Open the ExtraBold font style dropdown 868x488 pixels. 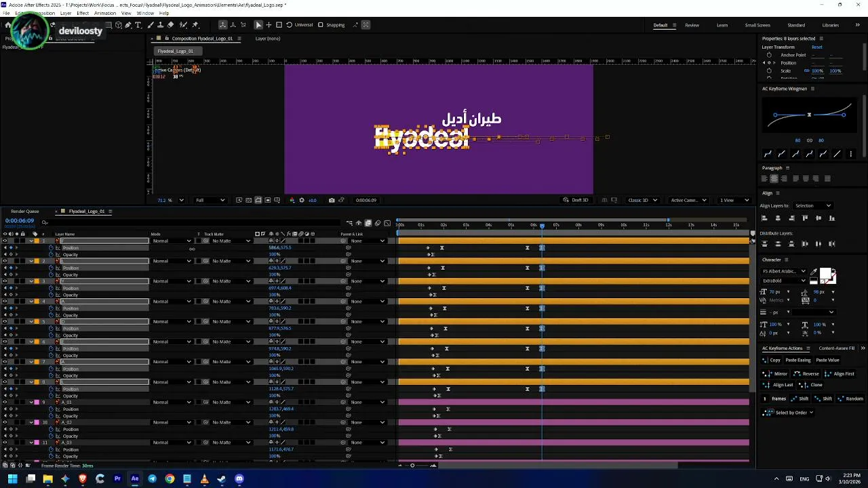pos(784,281)
